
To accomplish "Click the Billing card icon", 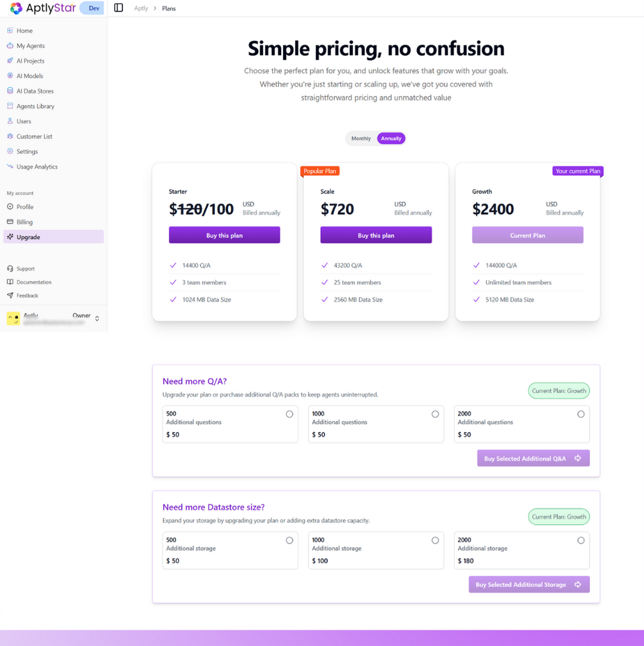I will [x=10, y=222].
